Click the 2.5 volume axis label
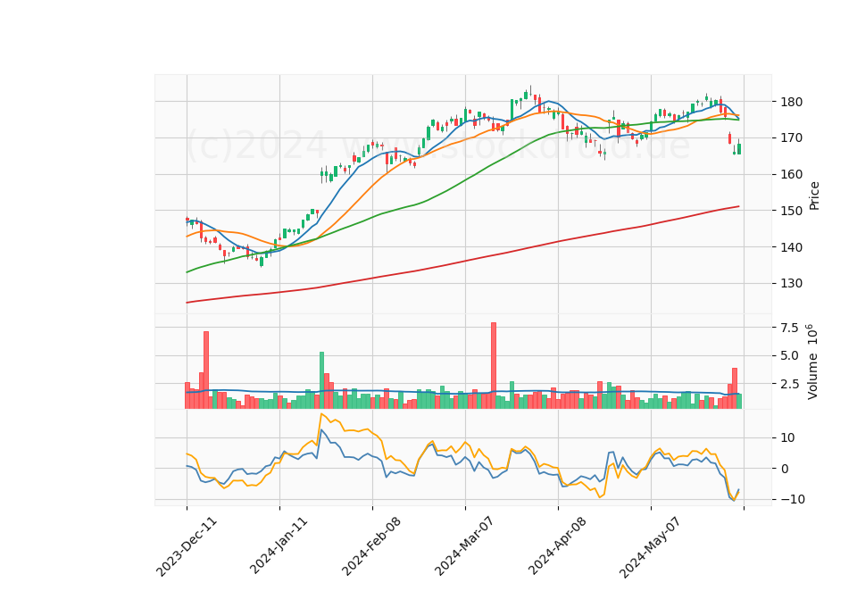 (x=790, y=384)
